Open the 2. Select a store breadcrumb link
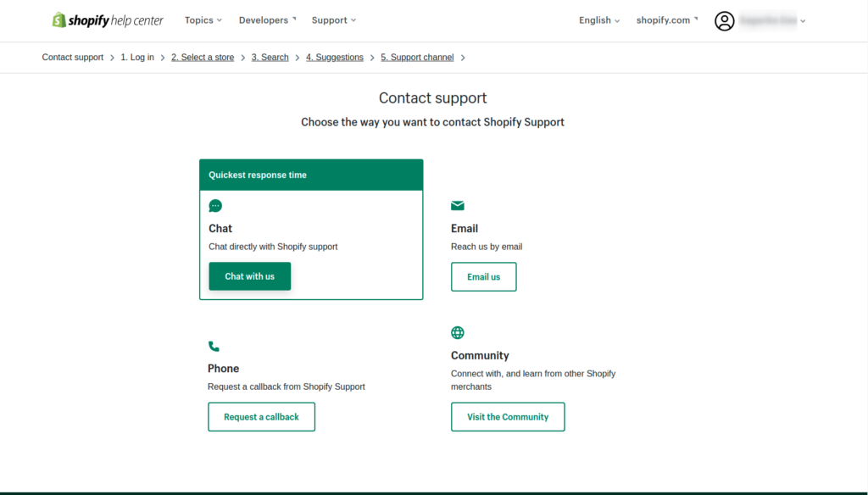 click(x=202, y=57)
